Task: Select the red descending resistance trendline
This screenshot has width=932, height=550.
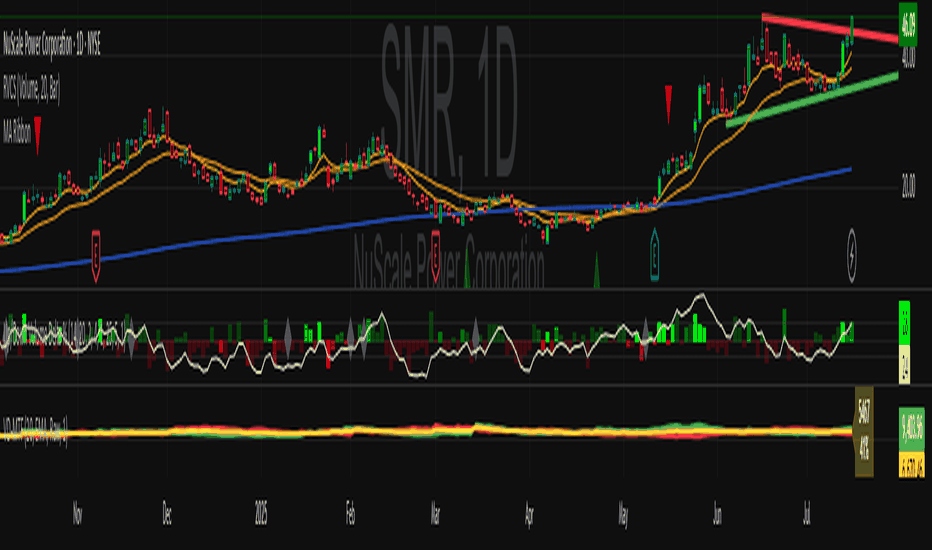Action: click(830, 27)
